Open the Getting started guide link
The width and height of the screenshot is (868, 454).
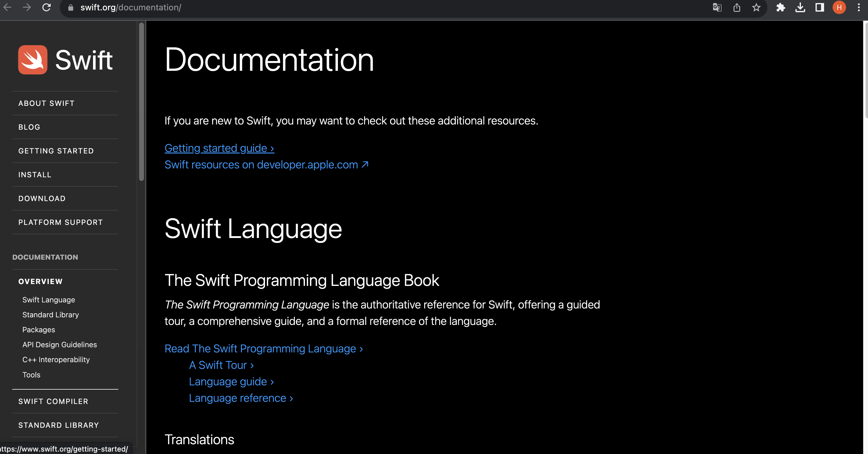[219, 148]
